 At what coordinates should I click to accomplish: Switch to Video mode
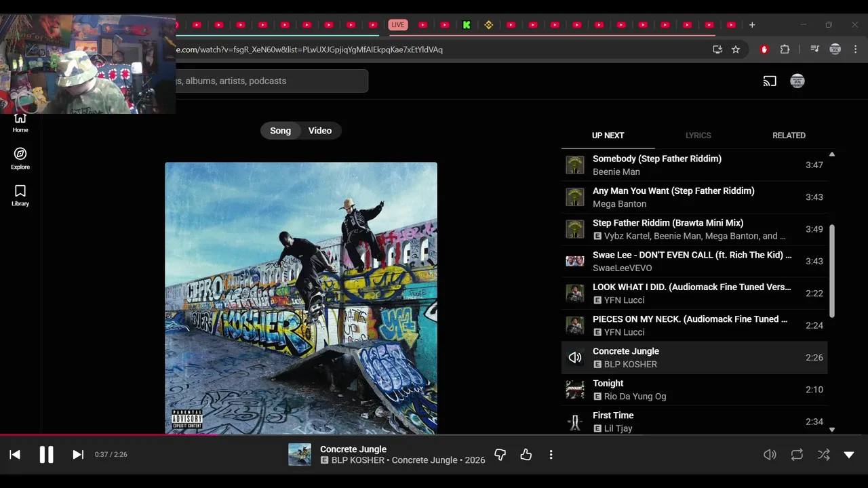tap(320, 131)
